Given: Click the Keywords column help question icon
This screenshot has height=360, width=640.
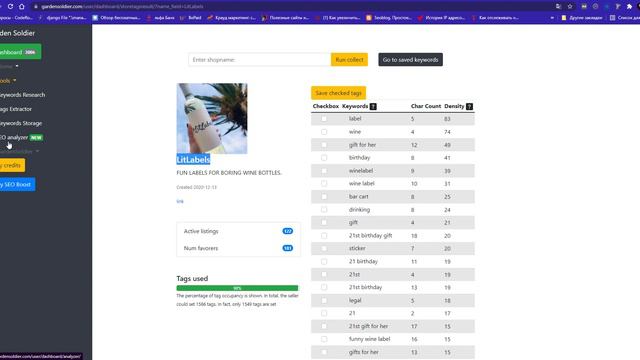Looking at the screenshot, I should pos(373,107).
